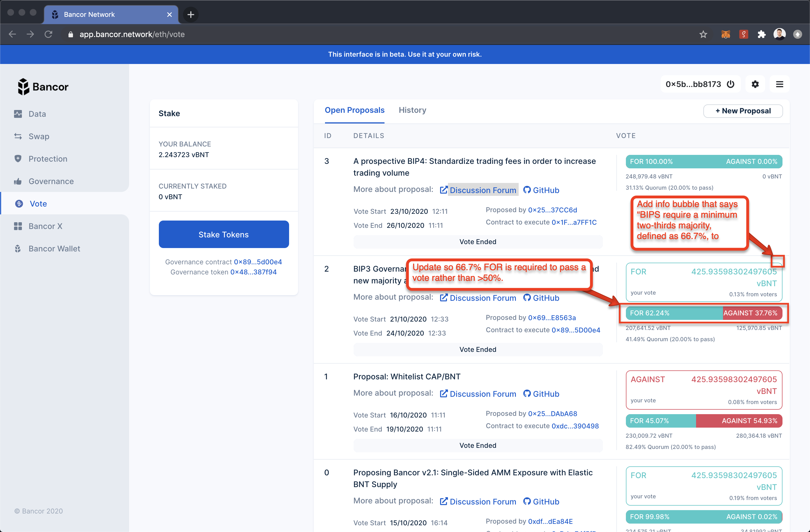Screen dimensions: 810x532
Task: Open Protection using the shield icon
Action: [x=18, y=159]
